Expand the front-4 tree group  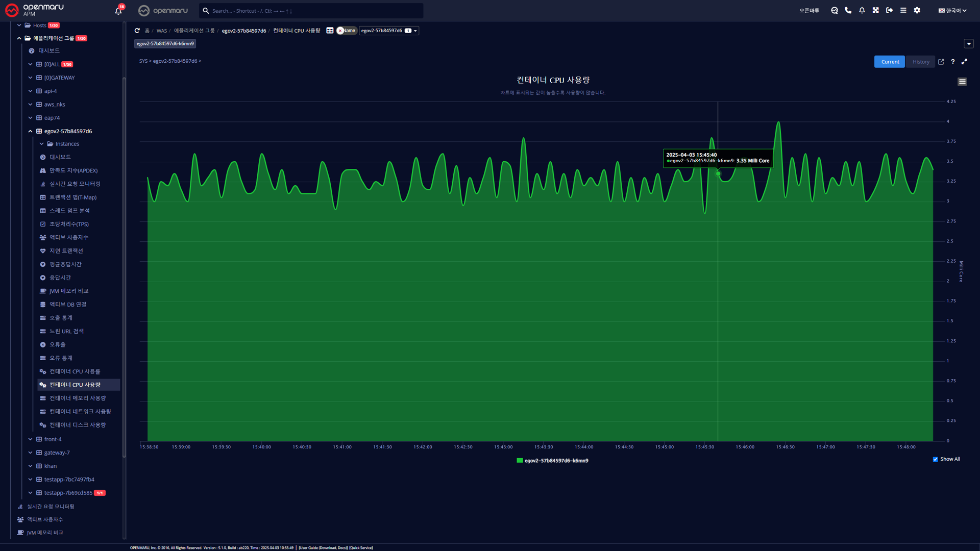click(30, 439)
